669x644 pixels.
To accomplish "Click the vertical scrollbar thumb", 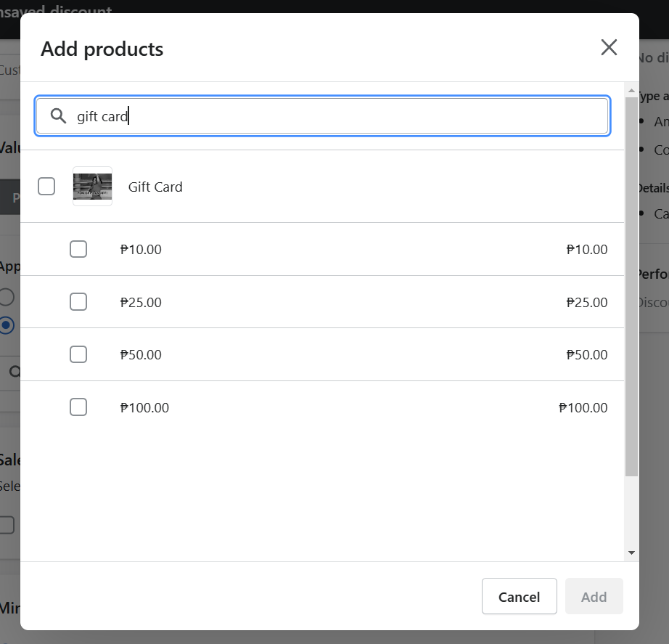I will point(631,286).
